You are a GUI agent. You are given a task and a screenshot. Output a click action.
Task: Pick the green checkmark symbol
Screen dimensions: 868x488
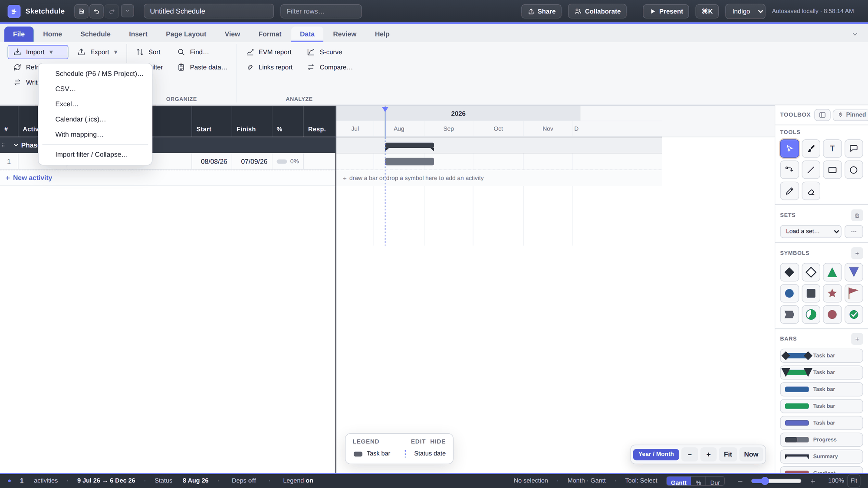(853, 314)
